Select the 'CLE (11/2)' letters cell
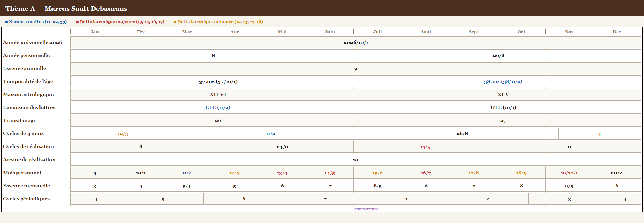The height and width of the screenshot is (223, 644). tap(218, 108)
